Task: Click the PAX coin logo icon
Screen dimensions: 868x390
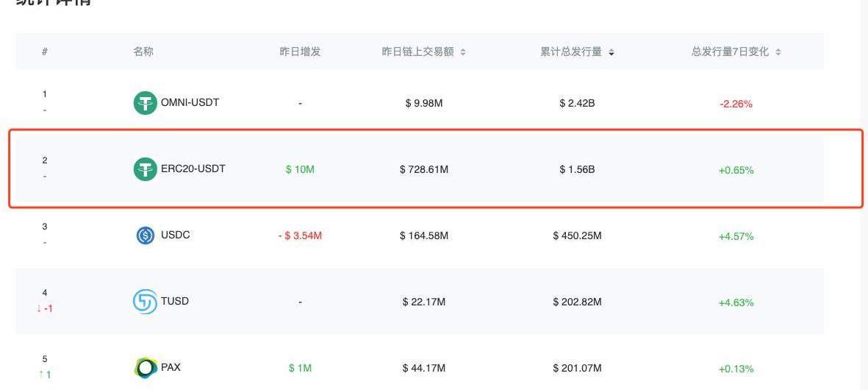Action: 146,368
